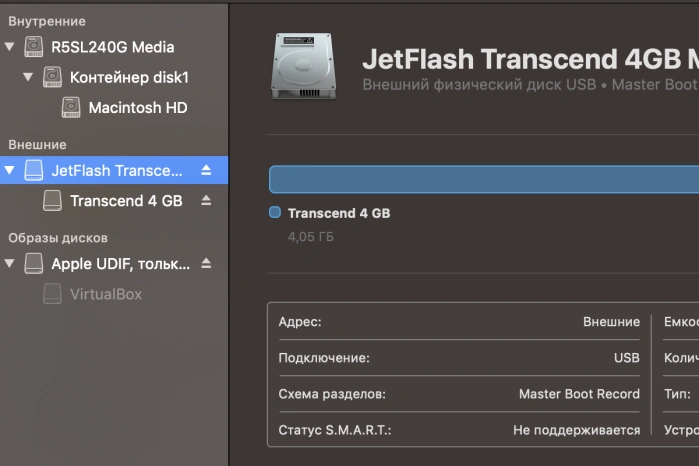Click the USB connection value
This screenshot has width=699, height=466.
click(627, 358)
